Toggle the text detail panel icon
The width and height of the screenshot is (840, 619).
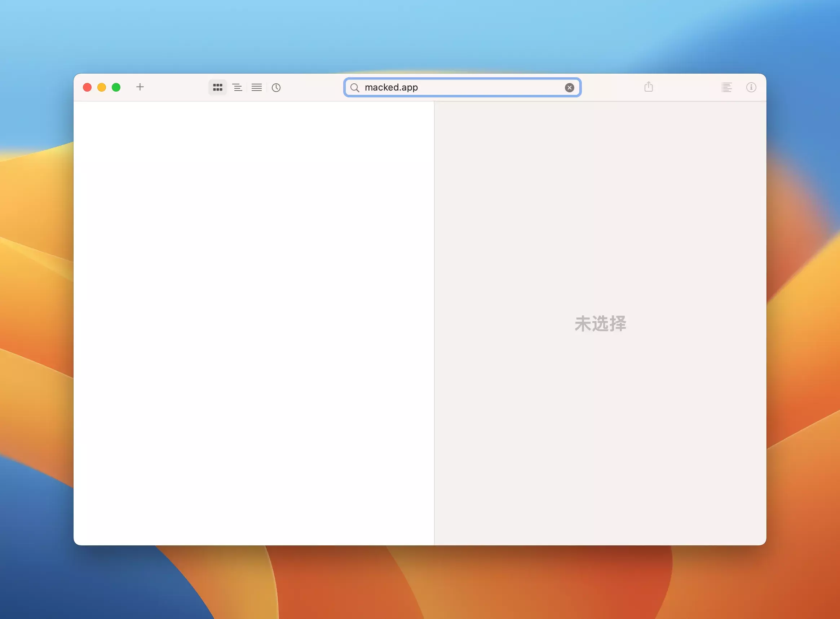[726, 87]
